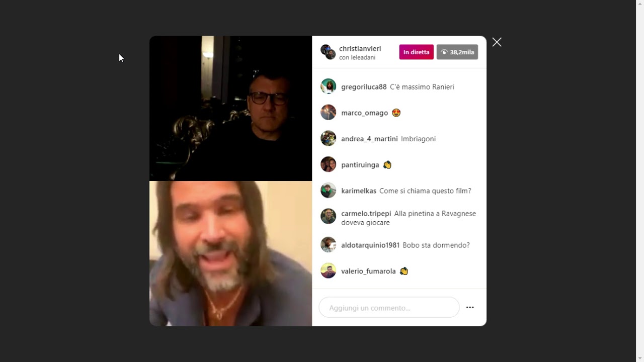Open aldotarquinio1981's avatar
The width and height of the screenshot is (644, 362).
click(x=328, y=245)
